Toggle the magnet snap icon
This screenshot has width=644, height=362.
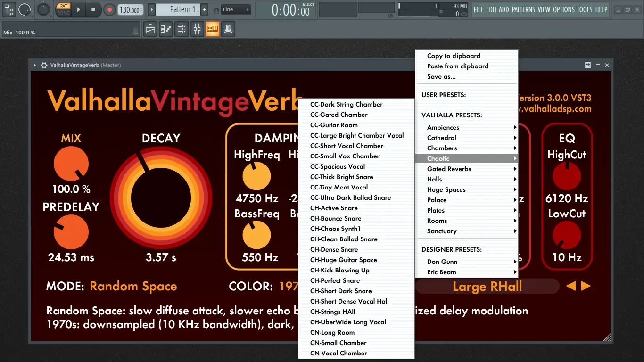click(216, 10)
